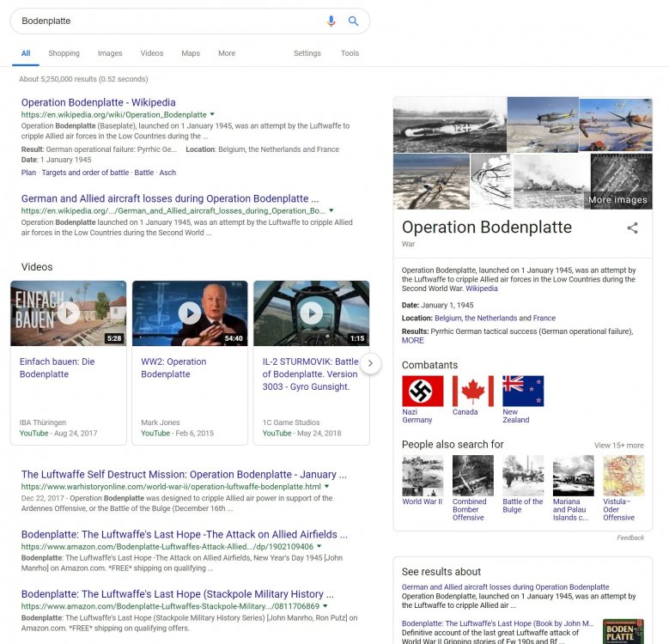Open Targets and order of battle sitelink
The width and height of the screenshot is (669, 644).
point(85,173)
